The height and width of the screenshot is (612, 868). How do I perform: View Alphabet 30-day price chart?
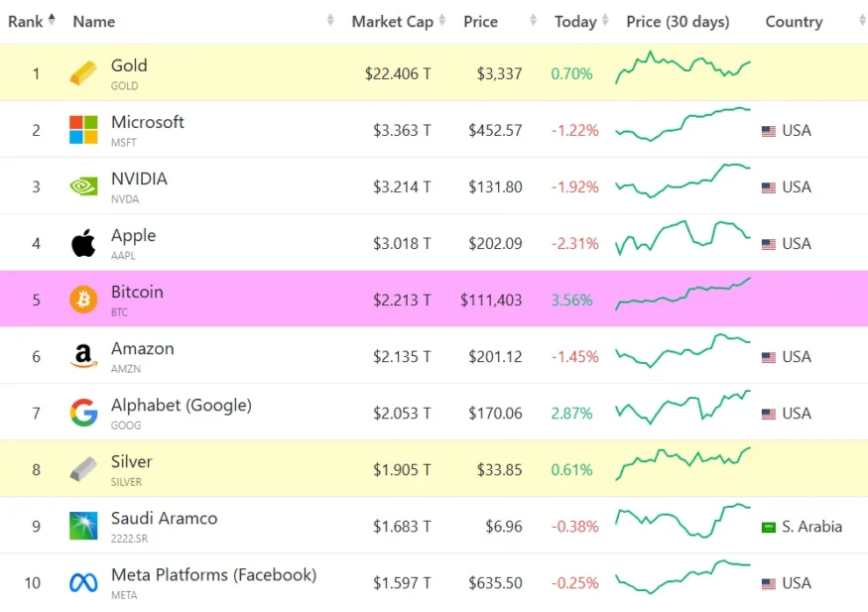click(x=682, y=408)
